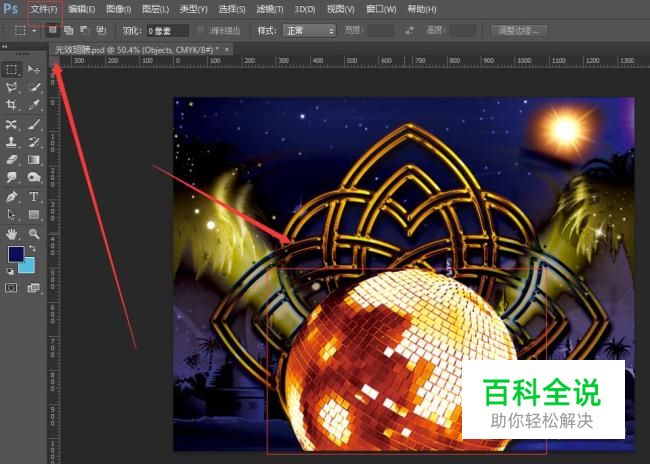Enable Intersect with Selection mode
Screen dimensions: 650x464
[101, 30]
